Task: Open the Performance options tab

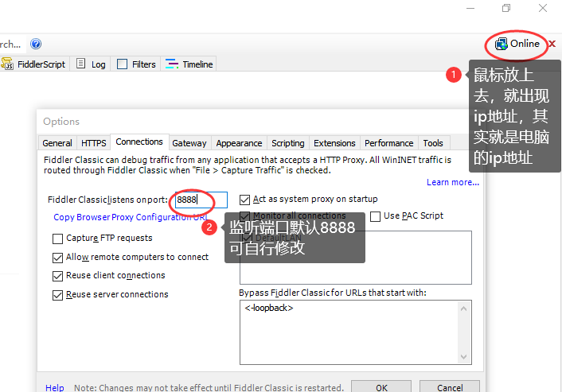Action: [389, 143]
